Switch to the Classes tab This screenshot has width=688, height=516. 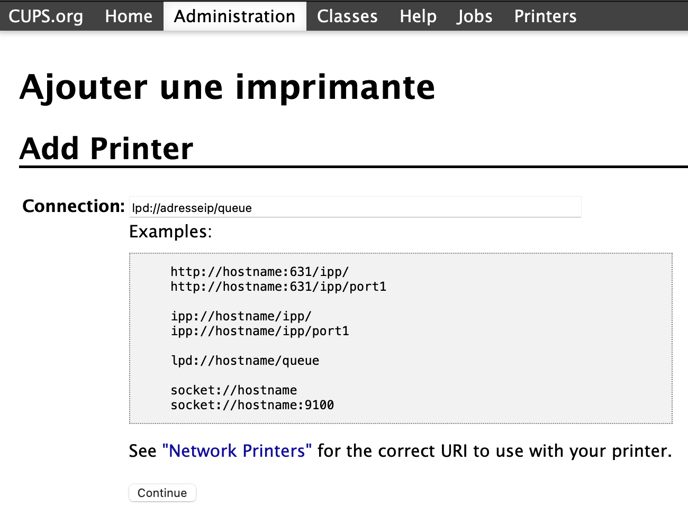(347, 16)
